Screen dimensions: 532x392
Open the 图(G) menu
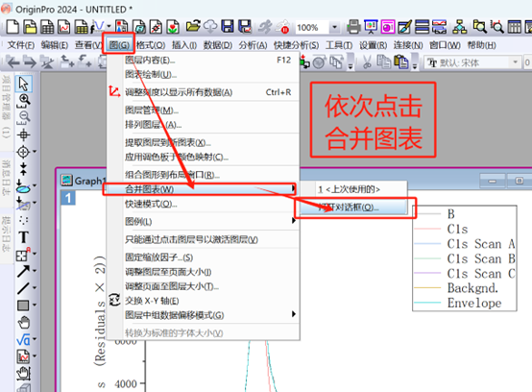point(119,45)
